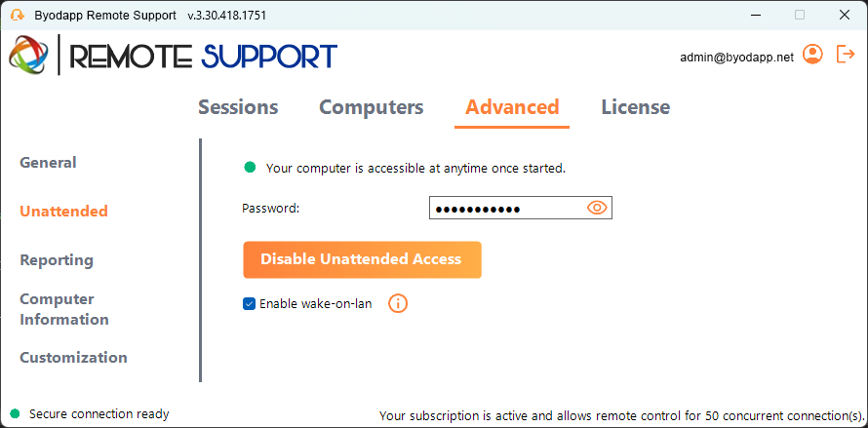Go to the License tab
Screen dimensions: 868x428
[636, 107]
